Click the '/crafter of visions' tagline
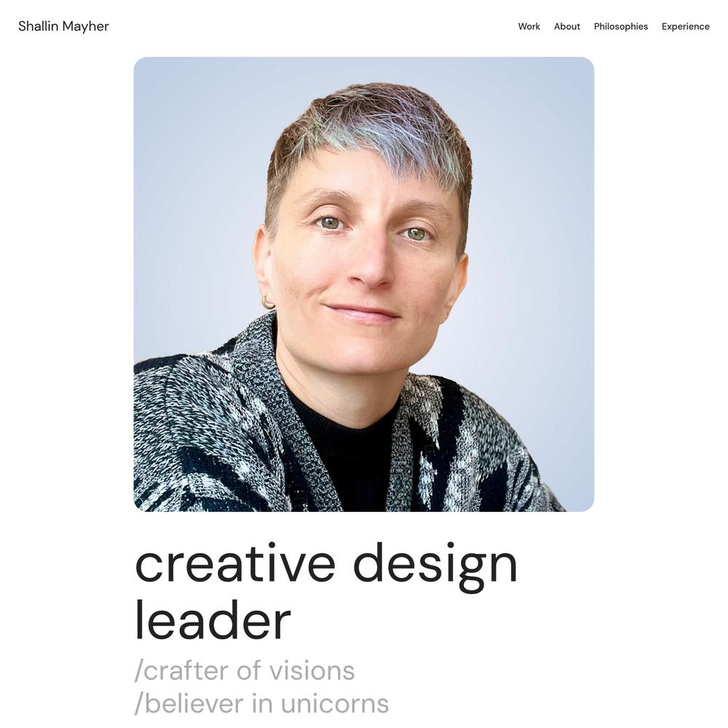This screenshot has height=728, width=728. 245,671
